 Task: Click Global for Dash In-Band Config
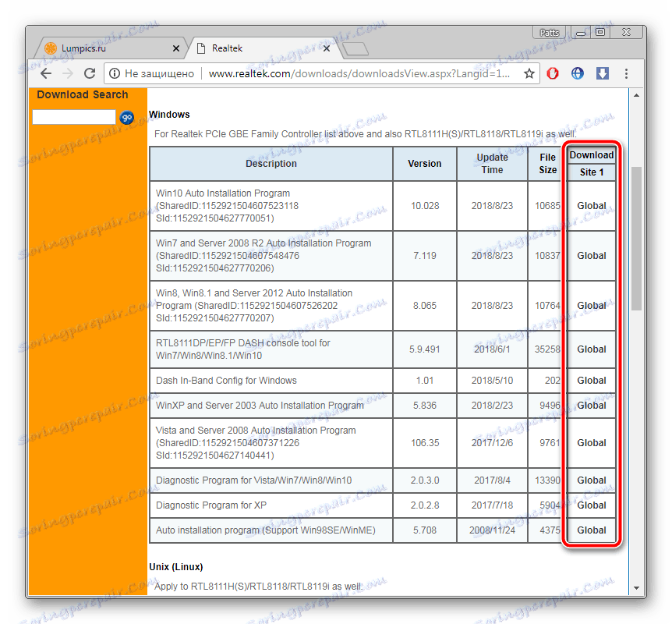point(592,381)
